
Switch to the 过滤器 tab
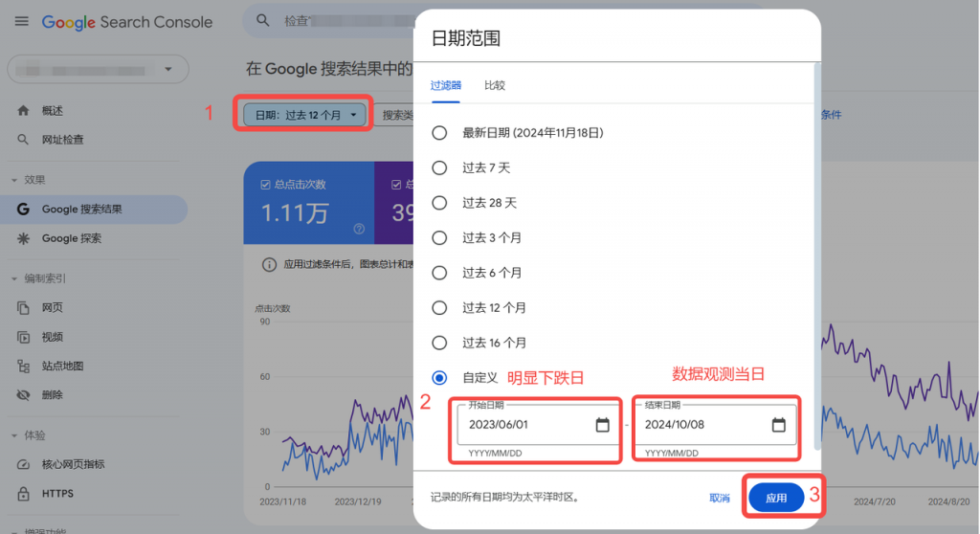[446, 86]
